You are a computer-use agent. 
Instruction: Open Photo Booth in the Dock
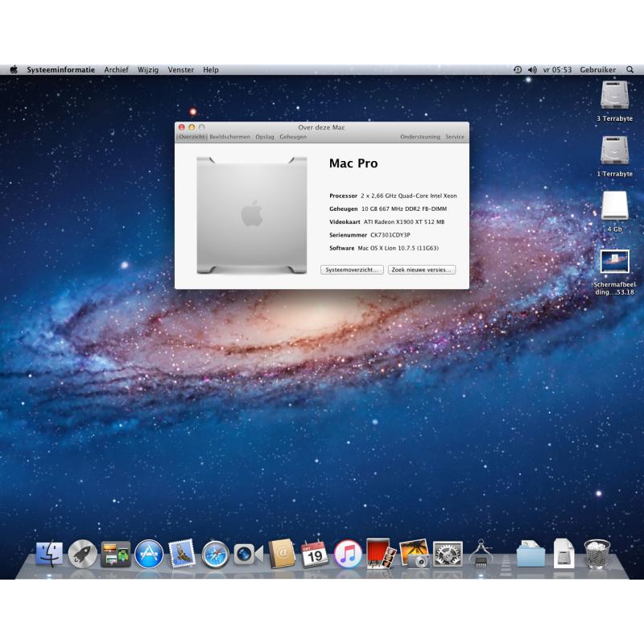tap(381, 554)
